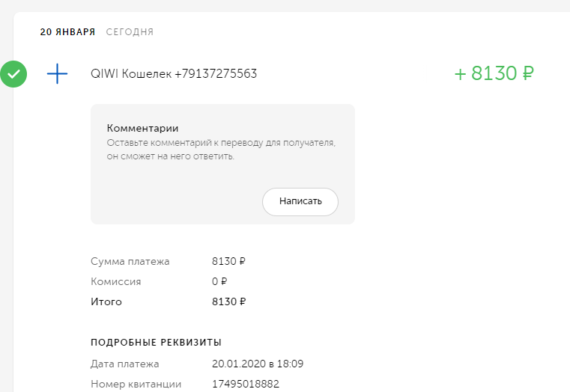Click the payment date 20.01.2020 в 18:09
Screen dimensions: 570x392
point(258,364)
